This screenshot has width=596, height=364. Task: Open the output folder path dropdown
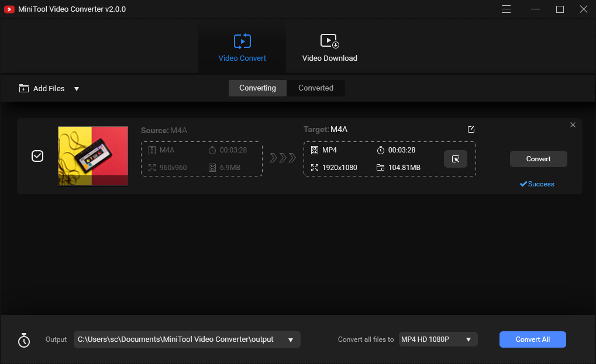pos(290,339)
